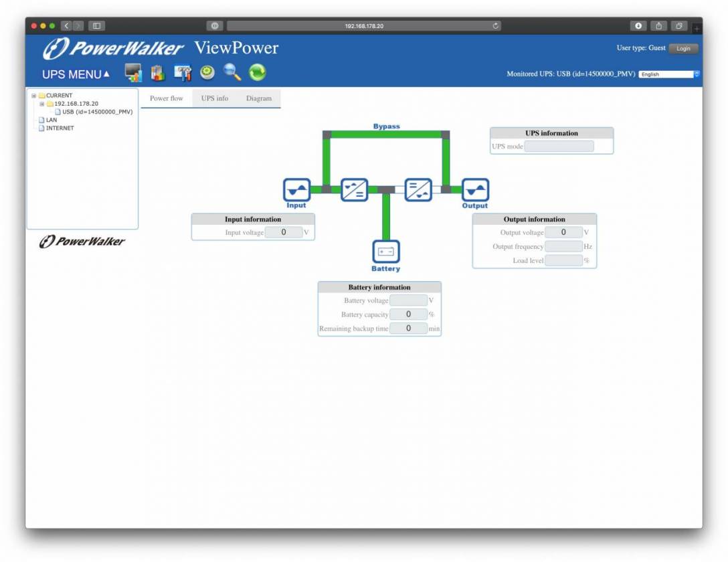The height and width of the screenshot is (562, 728).
Task: Collapse the 192.168.178.20 tree node
Action: tap(41, 104)
